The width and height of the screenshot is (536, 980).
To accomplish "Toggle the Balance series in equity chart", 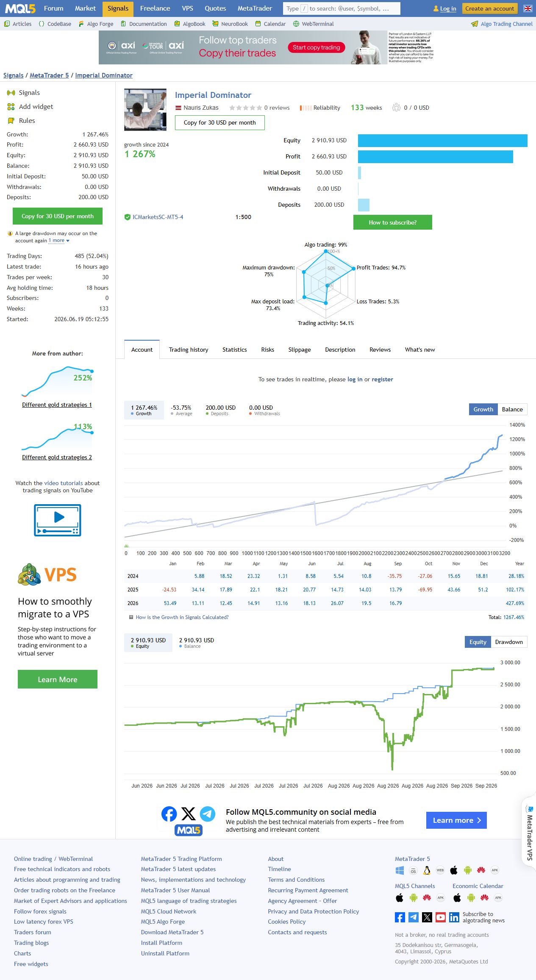I will pos(197,643).
